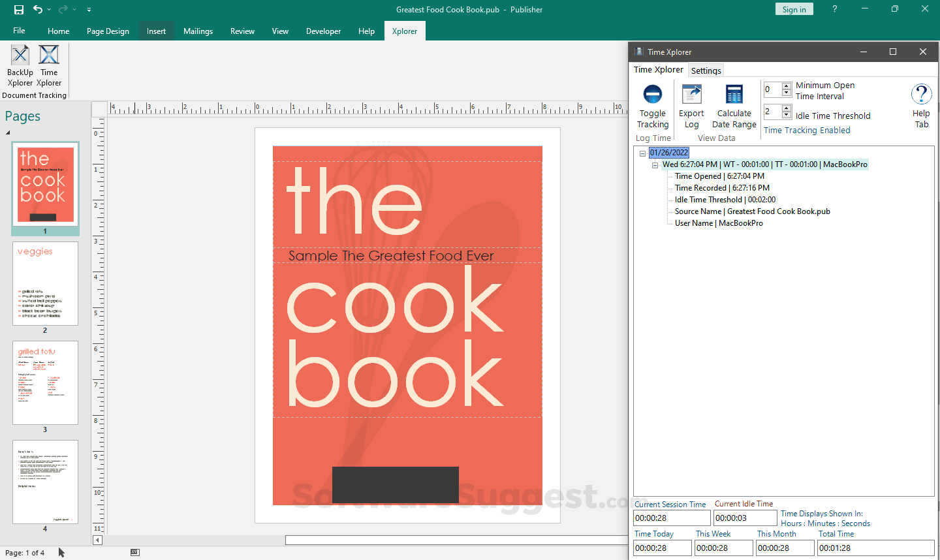Open the File menu
940x560 pixels.
pos(19,31)
